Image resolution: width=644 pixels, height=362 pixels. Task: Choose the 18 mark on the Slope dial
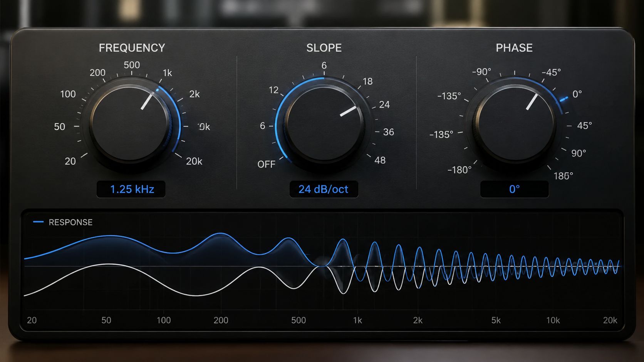coord(368,81)
